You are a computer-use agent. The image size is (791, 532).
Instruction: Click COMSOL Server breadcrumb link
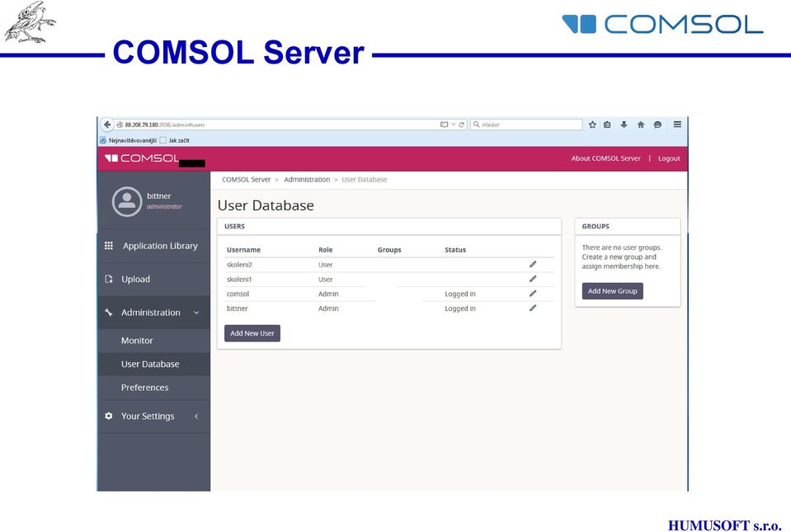pos(246,180)
